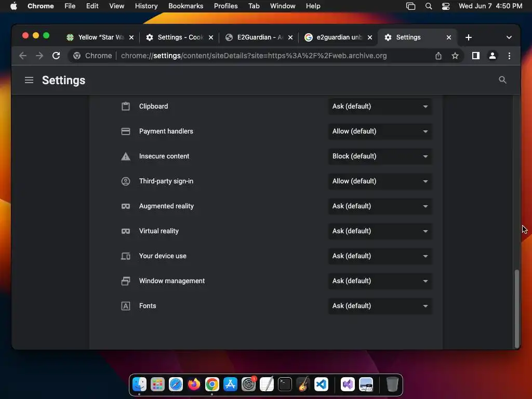Click the Chrome site info chip
The height and width of the screenshot is (399, 532).
[92, 56]
